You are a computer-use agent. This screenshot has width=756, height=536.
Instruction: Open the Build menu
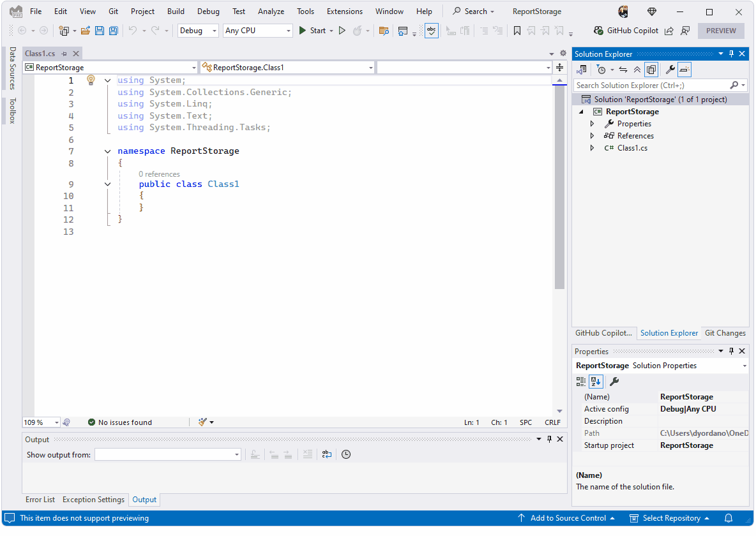[176, 11]
